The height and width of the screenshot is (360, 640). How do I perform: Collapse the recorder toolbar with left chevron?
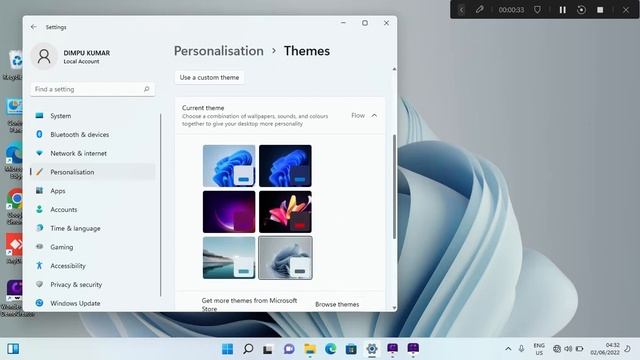point(461,10)
